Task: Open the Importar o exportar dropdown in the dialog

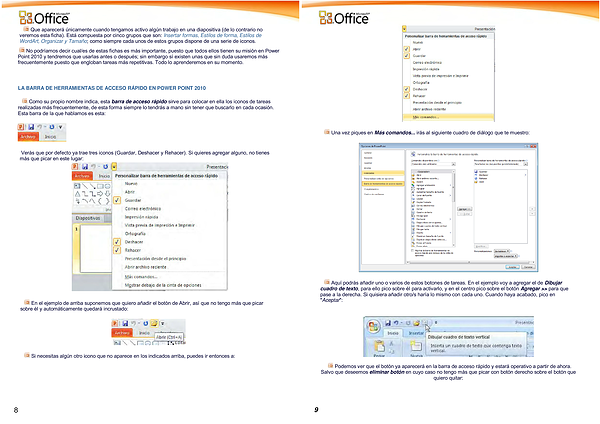Action: [505, 256]
